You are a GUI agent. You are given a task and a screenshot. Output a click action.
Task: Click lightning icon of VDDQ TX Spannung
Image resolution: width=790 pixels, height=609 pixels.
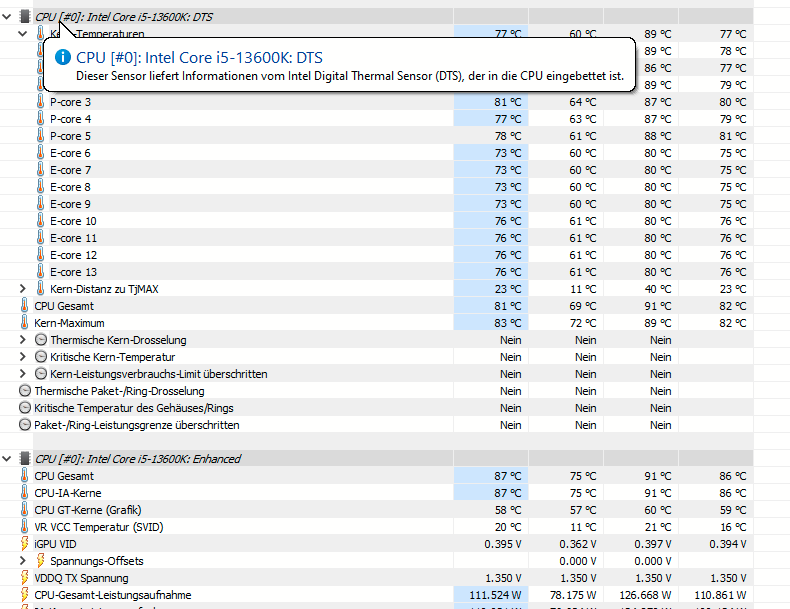pyautogui.click(x=24, y=578)
